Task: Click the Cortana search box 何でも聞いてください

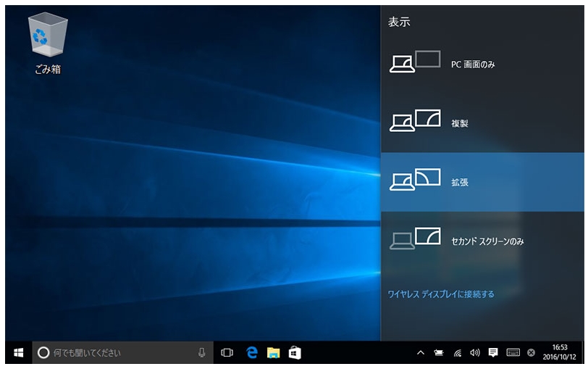Action: pos(123,352)
